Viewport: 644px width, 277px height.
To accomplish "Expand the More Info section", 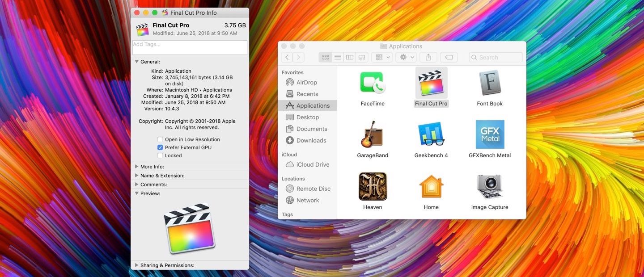I will coord(137,167).
